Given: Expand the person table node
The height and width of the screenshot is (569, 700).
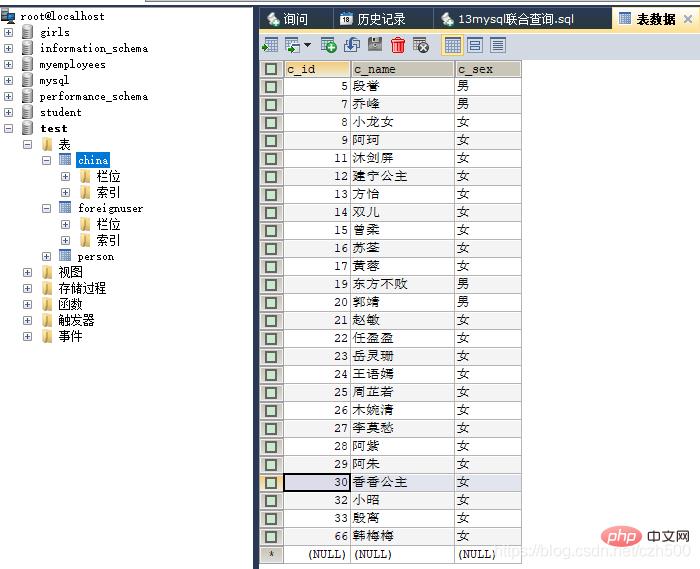Looking at the screenshot, I should point(46,256).
